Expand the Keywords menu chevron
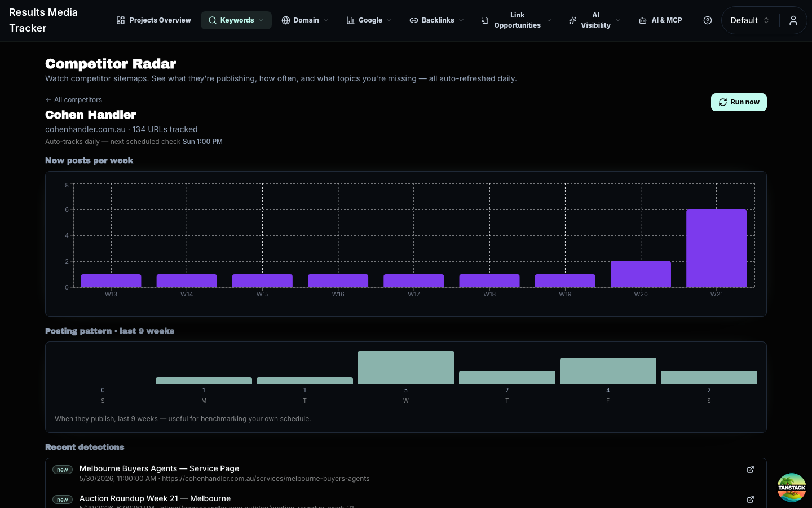The width and height of the screenshot is (812, 508). (261, 20)
